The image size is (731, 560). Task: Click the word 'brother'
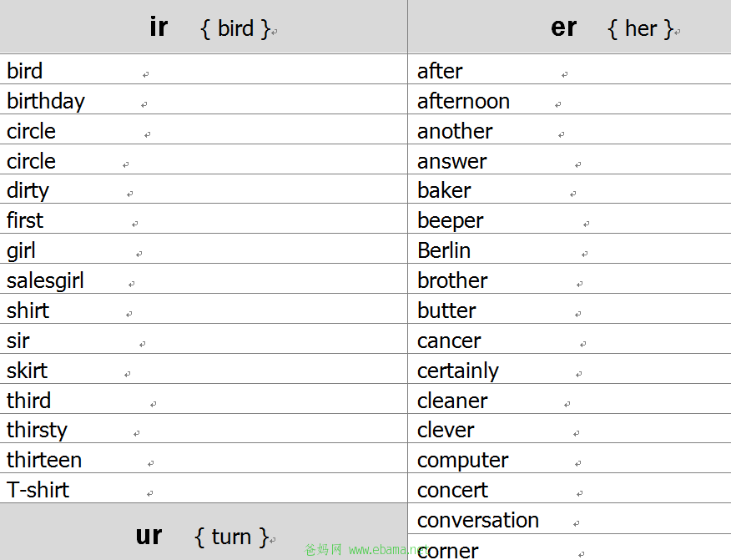[452, 280]
